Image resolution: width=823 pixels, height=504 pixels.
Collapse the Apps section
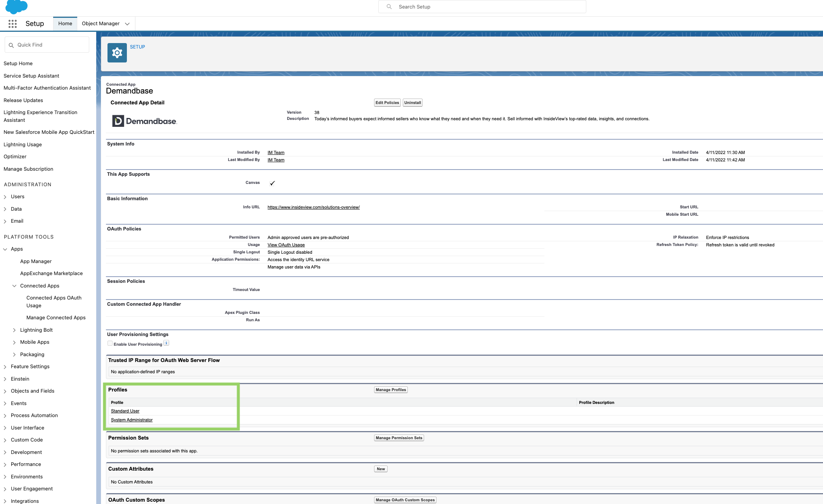5,249
